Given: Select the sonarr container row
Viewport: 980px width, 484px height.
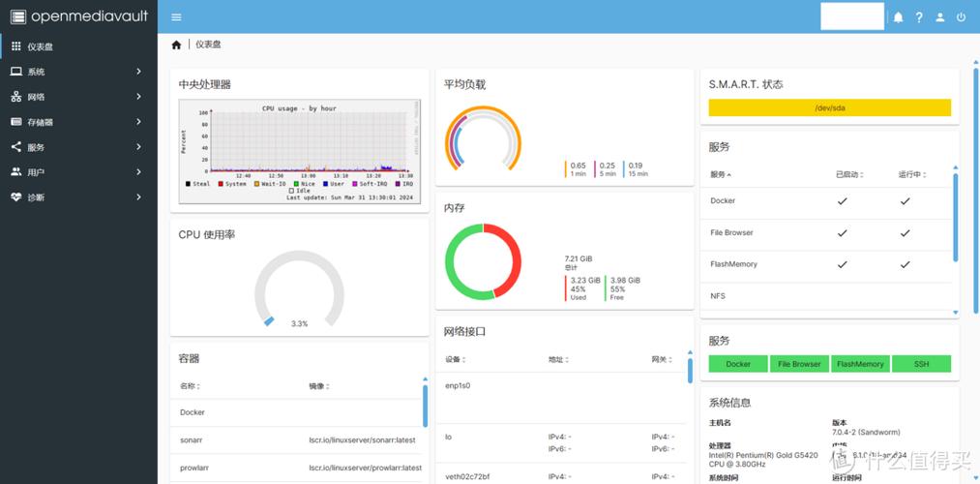Looking at the screenshot, I should pyautogui.click(x=299, y=440).
